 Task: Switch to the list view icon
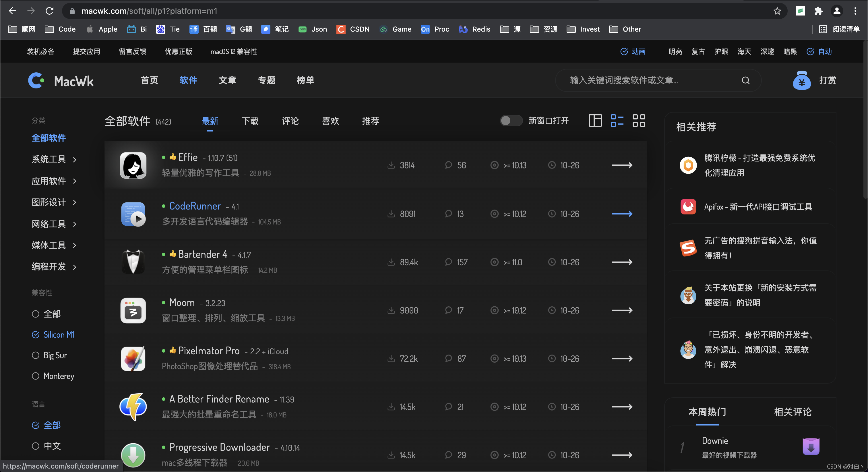click(617, 121)
